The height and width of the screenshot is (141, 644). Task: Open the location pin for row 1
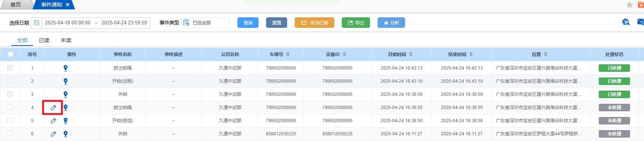point(66,68)
